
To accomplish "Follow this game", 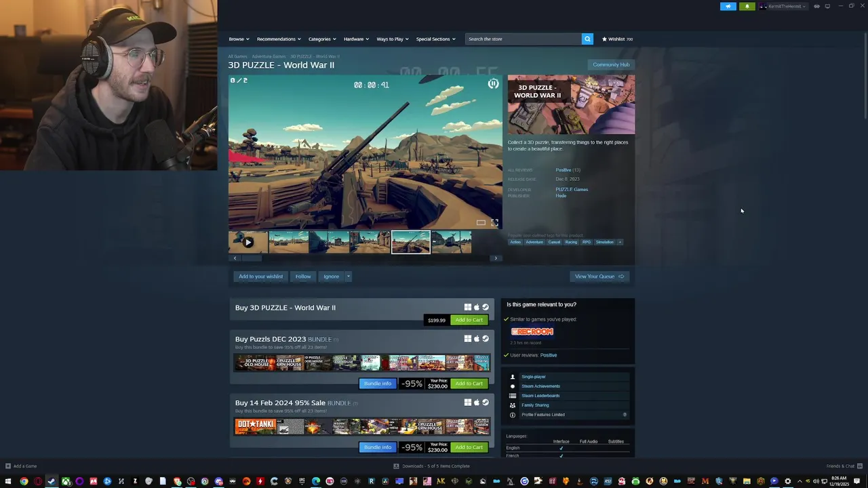I will coord(303,276).
